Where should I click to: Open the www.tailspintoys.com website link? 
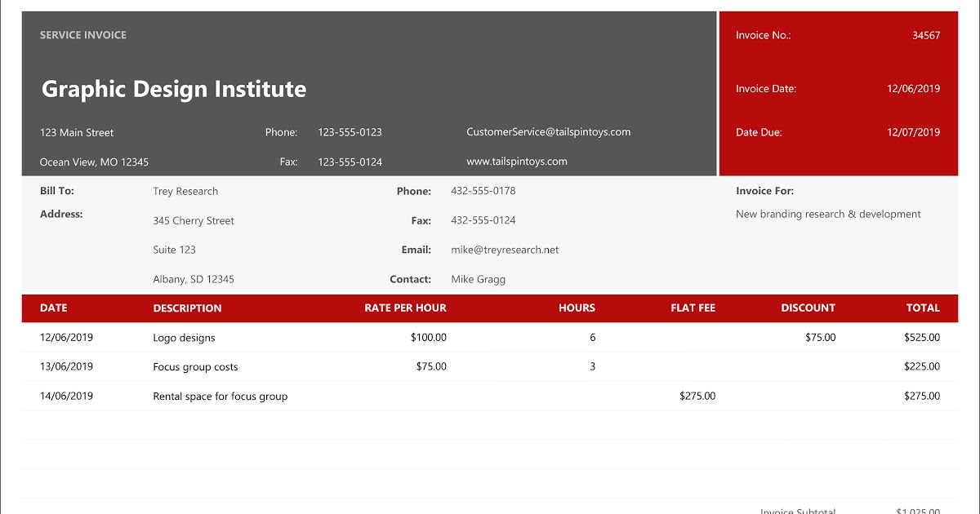click(x=517, y=162)
